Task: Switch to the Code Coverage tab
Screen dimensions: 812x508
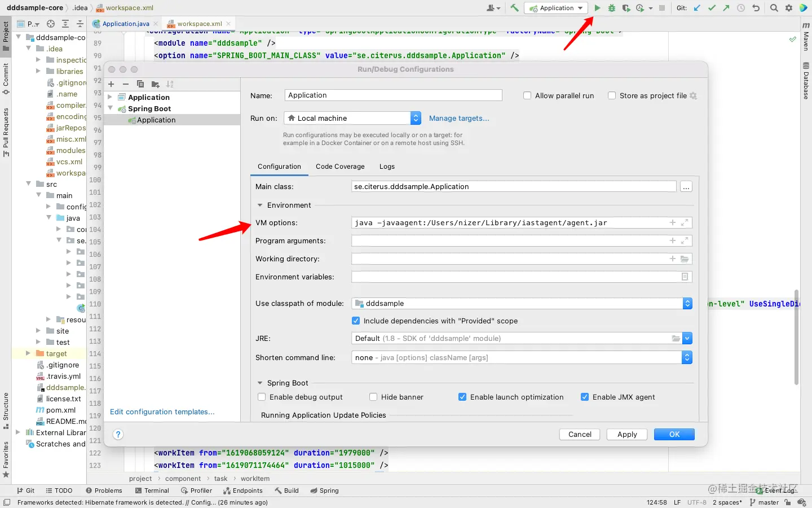Action: point(340,167)
